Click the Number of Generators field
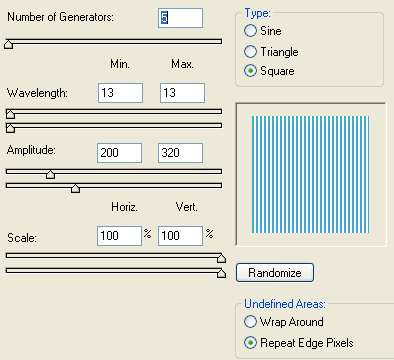Screen dimensions: 394x360 (x=180, y=18)
